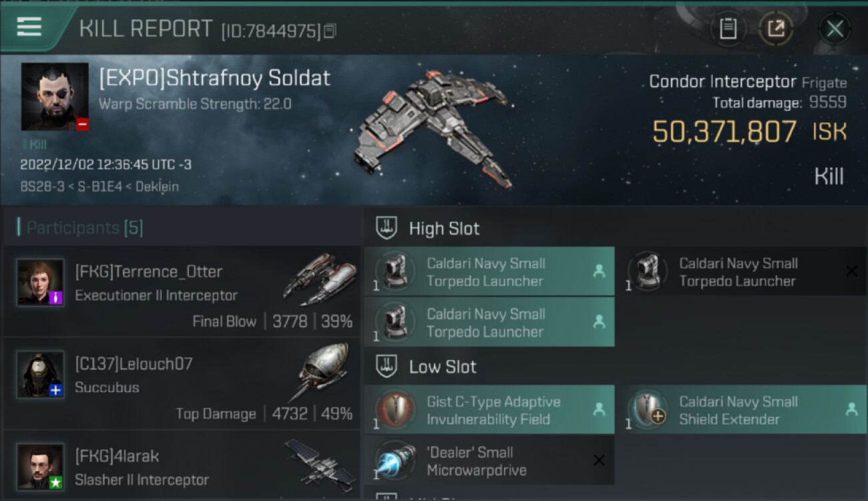Open the hamburger main menu

(x=29, y=27)
